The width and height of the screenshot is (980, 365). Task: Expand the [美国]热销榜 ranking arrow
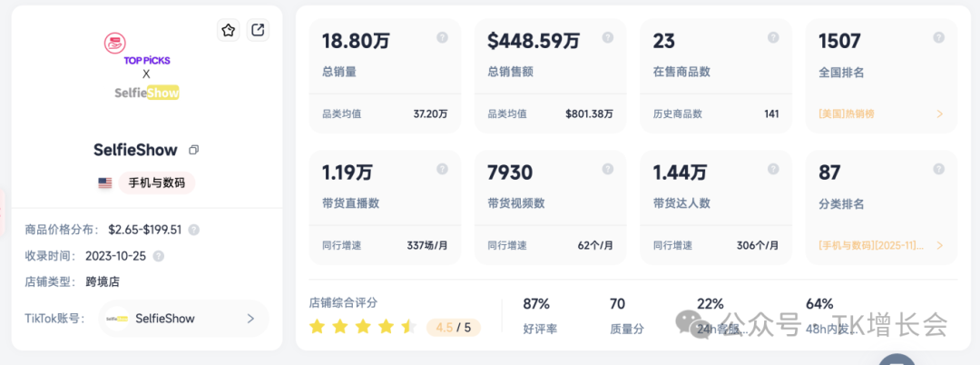(x=939, y=114)
